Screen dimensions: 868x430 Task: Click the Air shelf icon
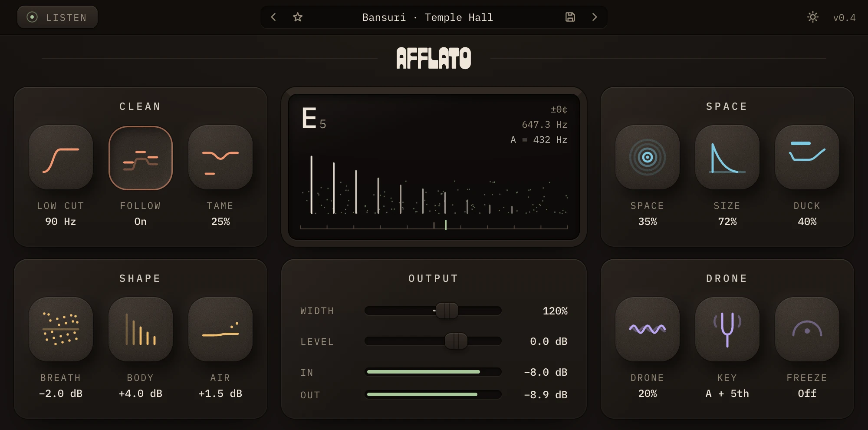click(220, 329)
